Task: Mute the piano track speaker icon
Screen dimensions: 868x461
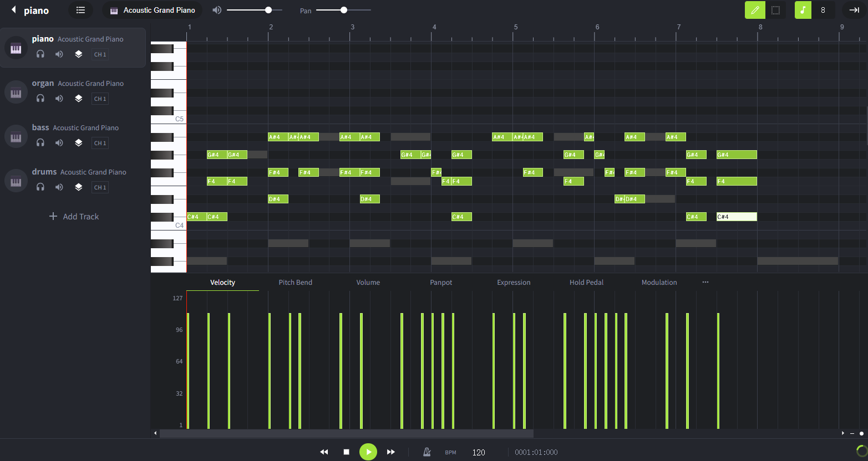Action: pos(59,54)
